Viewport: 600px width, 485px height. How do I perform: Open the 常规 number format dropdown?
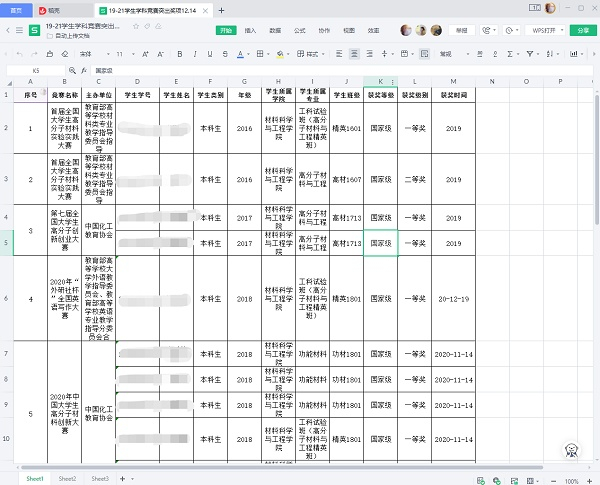coord(454,54)
